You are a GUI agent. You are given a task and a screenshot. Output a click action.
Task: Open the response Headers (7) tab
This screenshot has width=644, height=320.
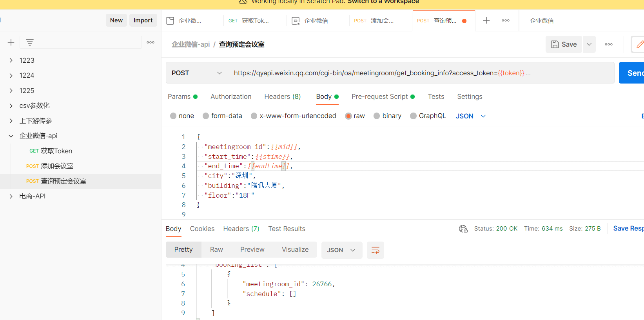pyautogui.click(x=241, y=229)
